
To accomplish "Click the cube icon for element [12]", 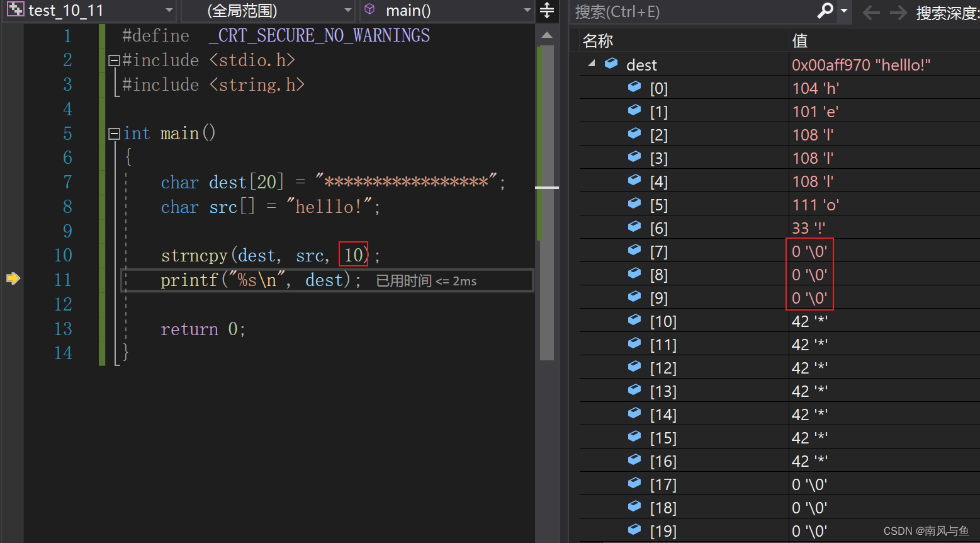I will coord(634,367).
